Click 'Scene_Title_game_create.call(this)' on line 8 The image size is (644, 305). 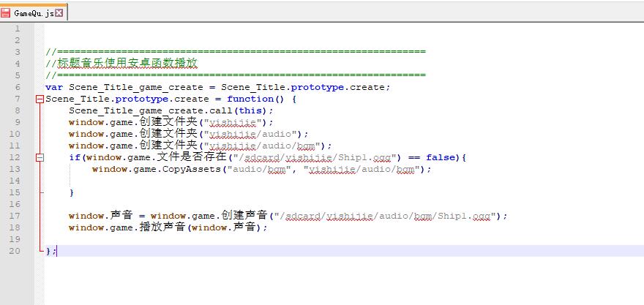click(x=168, y=111)
